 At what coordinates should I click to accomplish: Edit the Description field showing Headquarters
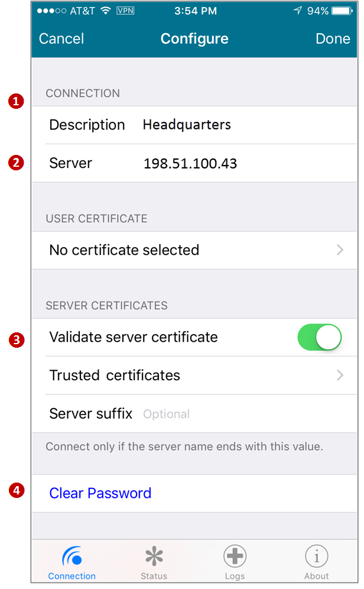[x=187, y=125]
